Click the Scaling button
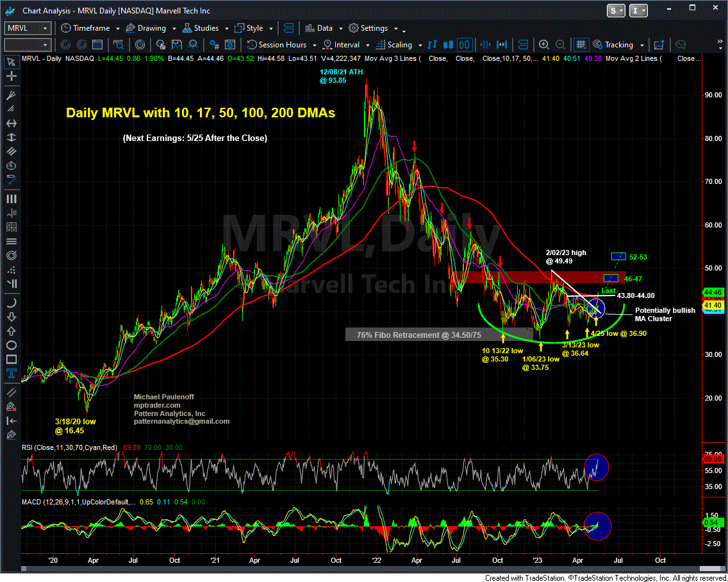 [395, 45]
